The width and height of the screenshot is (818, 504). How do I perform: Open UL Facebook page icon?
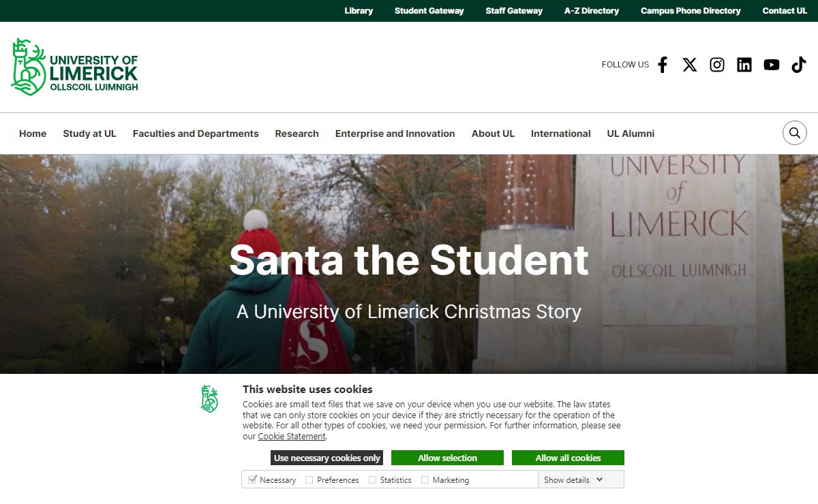coord(663,65)
